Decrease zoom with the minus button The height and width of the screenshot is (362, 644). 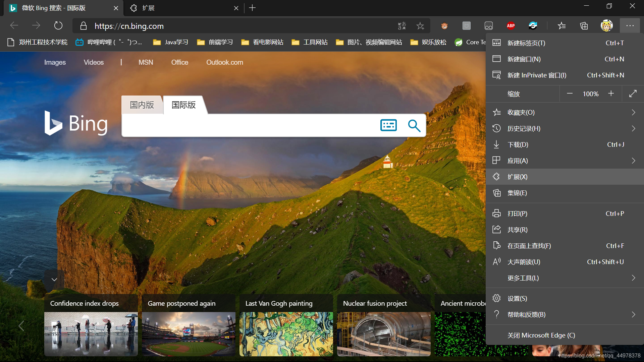(x=570, y=94)
